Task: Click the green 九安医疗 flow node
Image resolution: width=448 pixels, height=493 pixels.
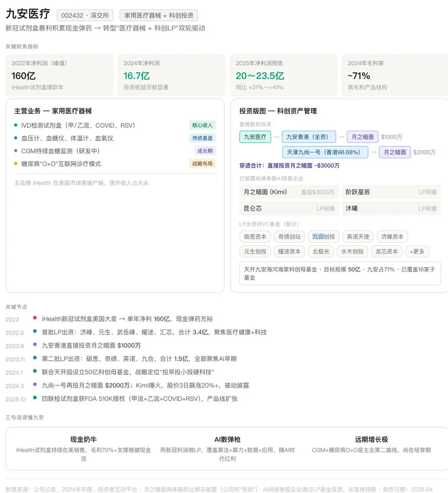Action: 255,137
